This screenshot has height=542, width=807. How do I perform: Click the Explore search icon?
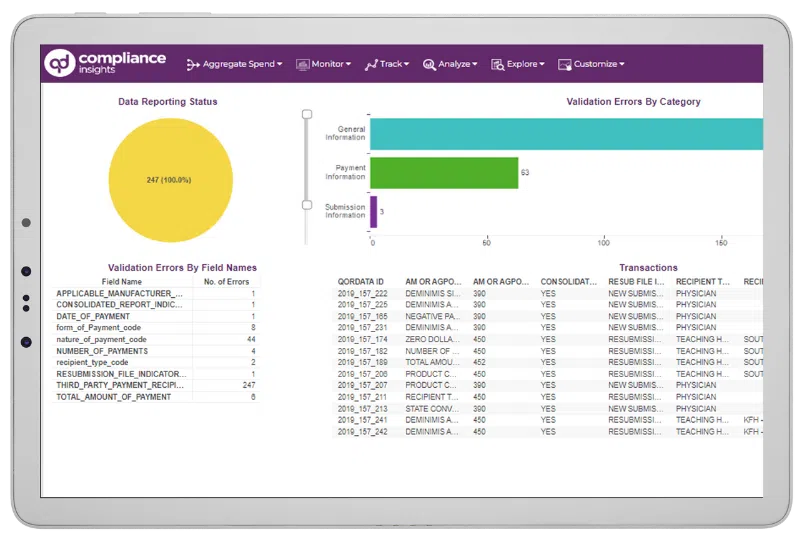(x=497, y=64)
